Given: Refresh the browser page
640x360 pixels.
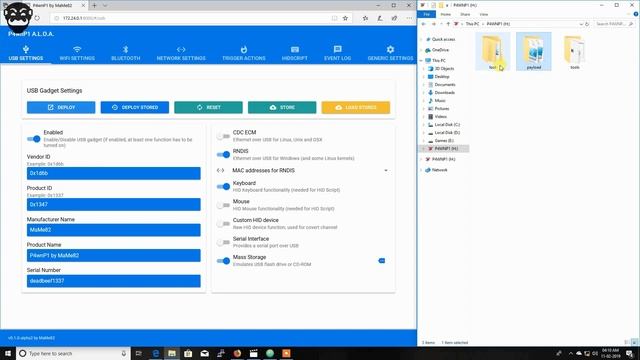Looking at the screenshot, I should 37,18.
